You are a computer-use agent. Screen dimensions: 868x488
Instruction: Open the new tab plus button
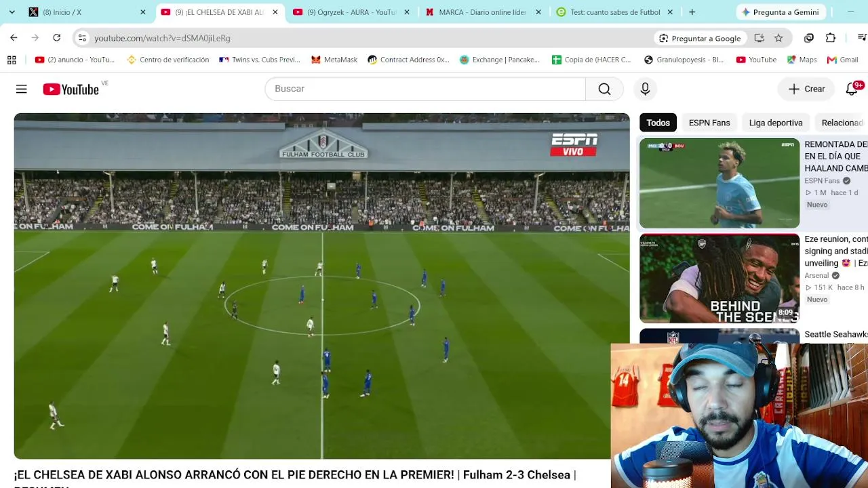pos(692,12)
